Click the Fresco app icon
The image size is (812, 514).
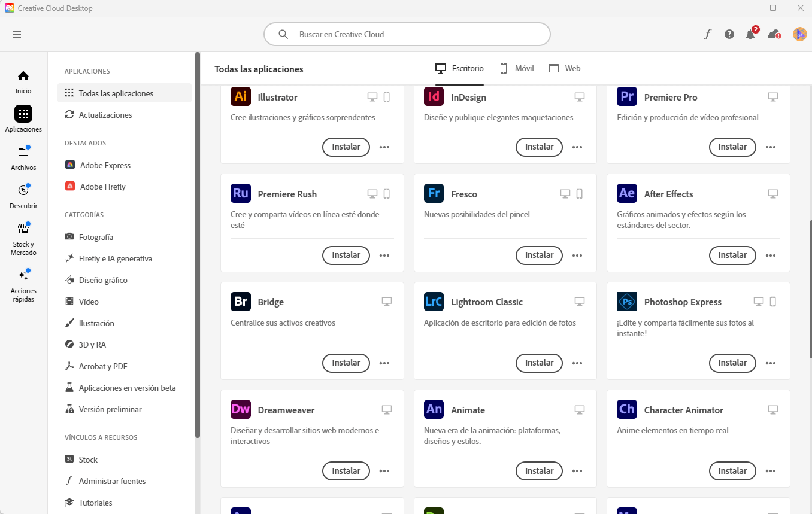[x=434, y=194]
